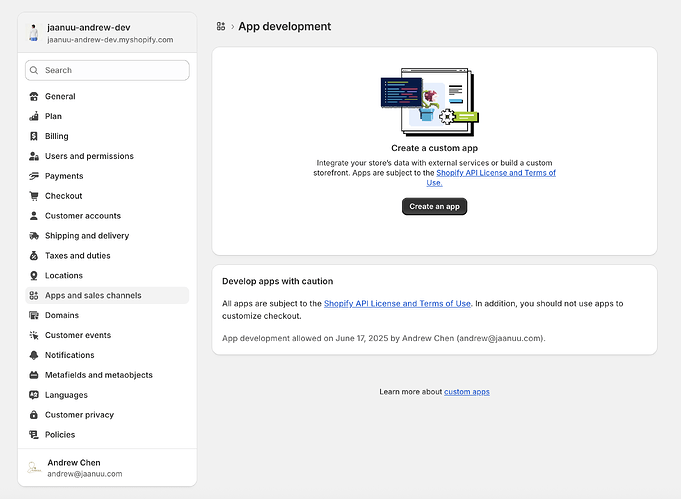Viewport: 681px width, 499px height.
Task: Click the Languages icon
Action: (34, 395)
